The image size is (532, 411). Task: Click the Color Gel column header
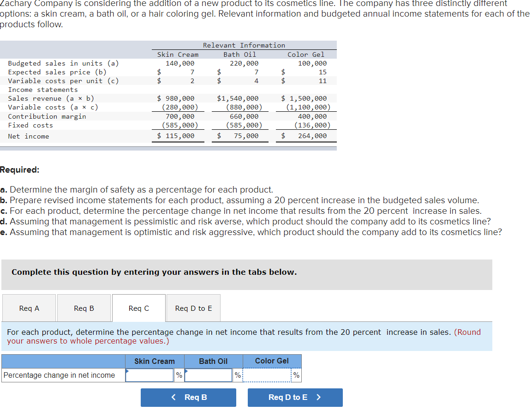click(x=272, y=361)
